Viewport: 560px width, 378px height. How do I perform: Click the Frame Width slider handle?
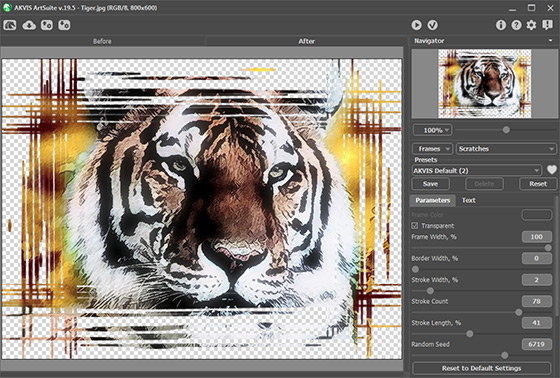point(548,248)
